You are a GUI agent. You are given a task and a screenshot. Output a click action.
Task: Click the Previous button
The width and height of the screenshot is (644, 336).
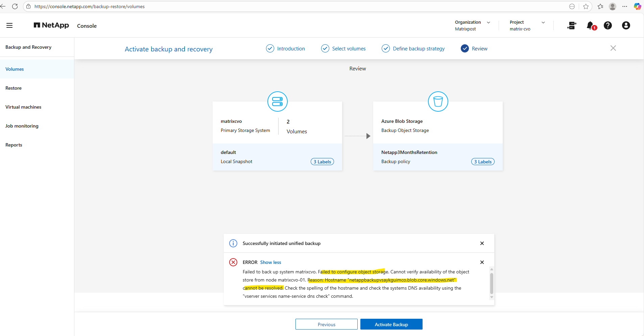pos(326,324)
